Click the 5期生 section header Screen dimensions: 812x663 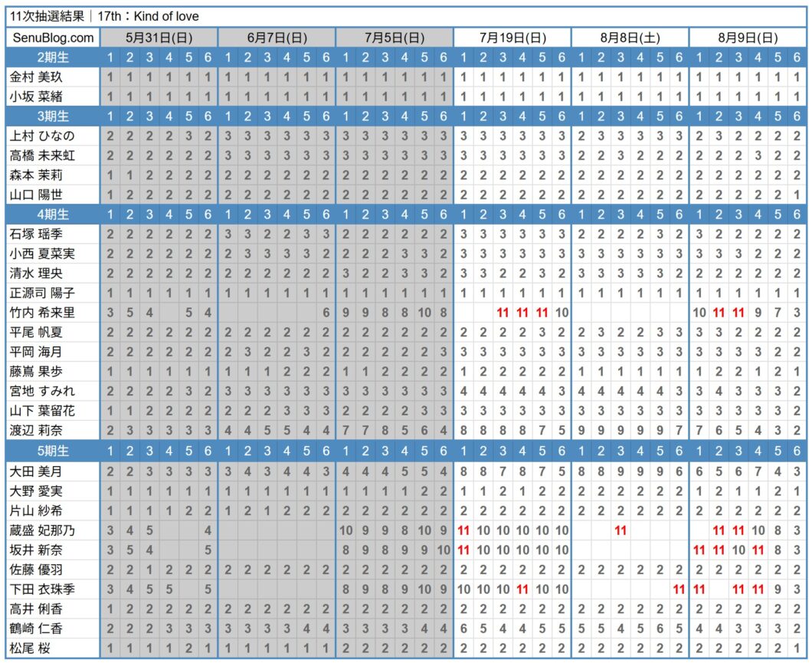(53, 451)
